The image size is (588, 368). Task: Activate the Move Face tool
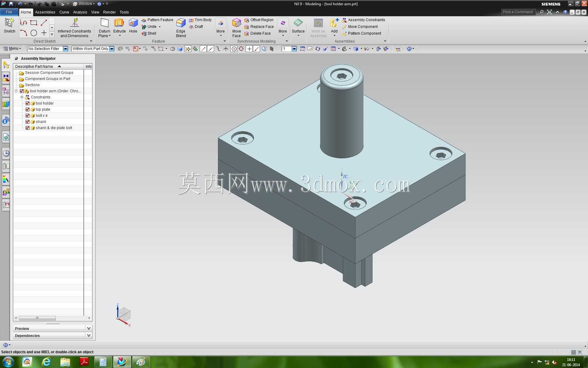236,28
